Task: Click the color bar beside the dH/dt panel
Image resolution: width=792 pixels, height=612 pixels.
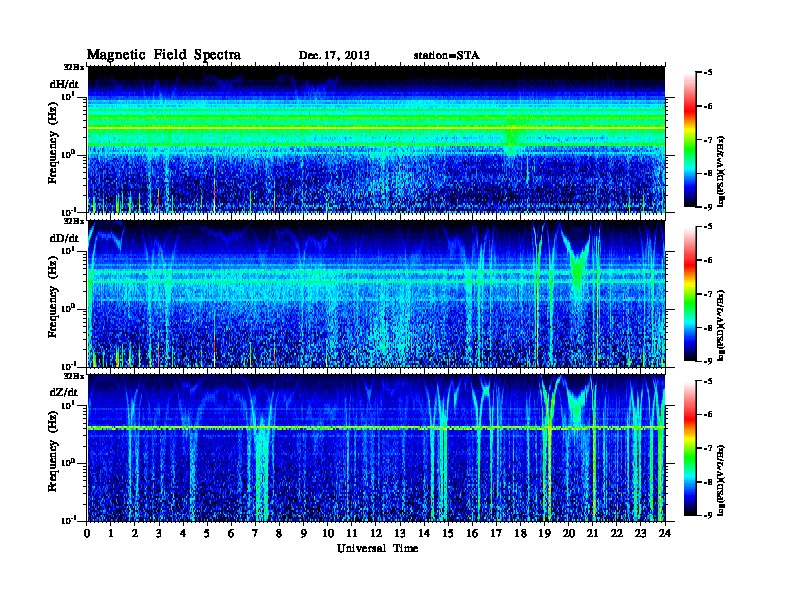Action: coord(689,139)
